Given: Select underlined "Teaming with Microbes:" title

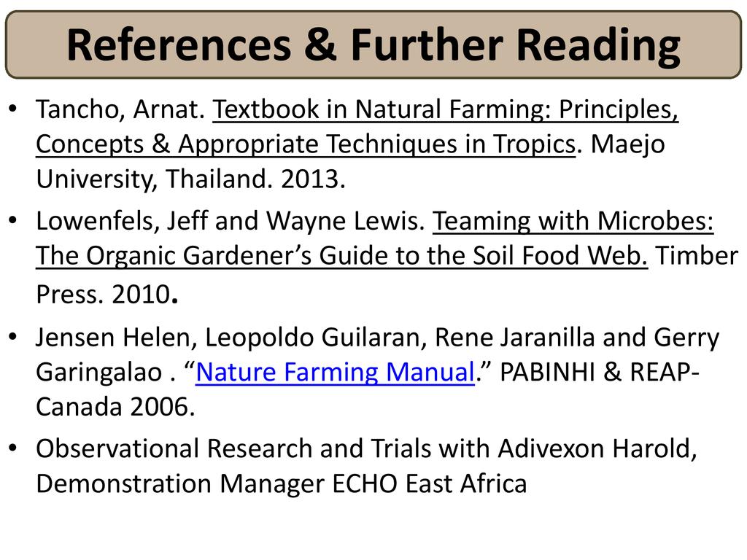Looking at the screenshot, I should [573, 221].
